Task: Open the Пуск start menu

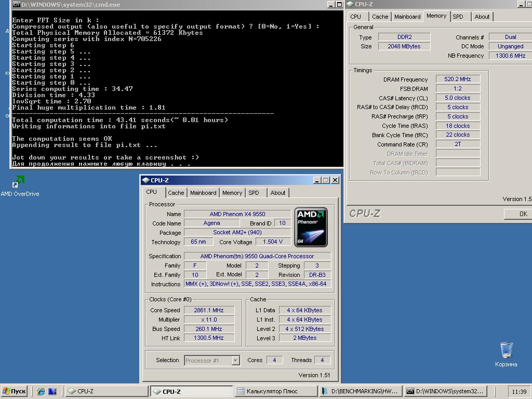Action: [14, 391]
